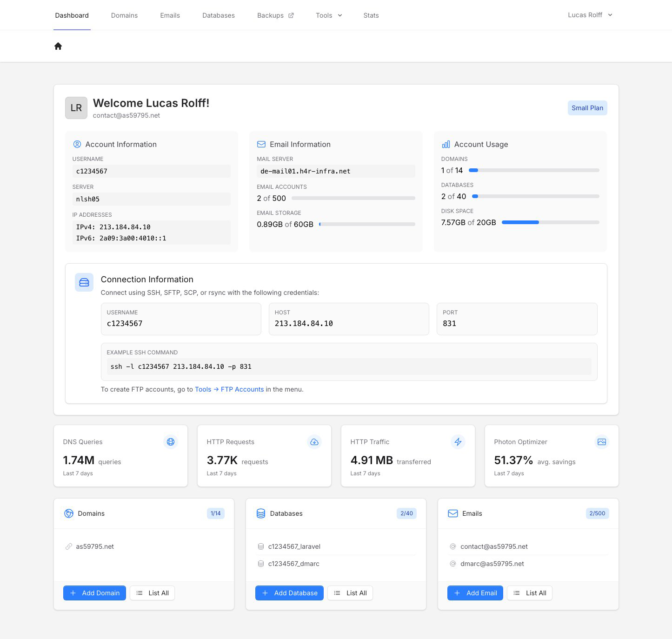The width and height of the screenshot is (672, 639).
Task: Select the example SSH command field
Action: click(x=349, y=366)
